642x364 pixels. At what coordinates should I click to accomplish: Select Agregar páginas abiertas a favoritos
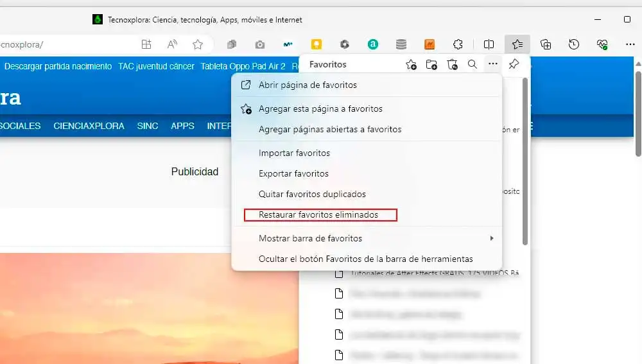[367, 130]
